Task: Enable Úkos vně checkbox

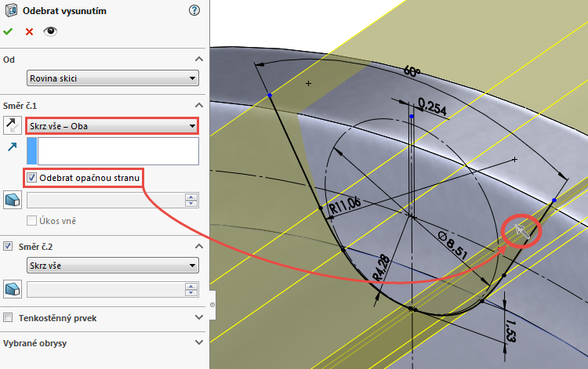Action: 32,221
